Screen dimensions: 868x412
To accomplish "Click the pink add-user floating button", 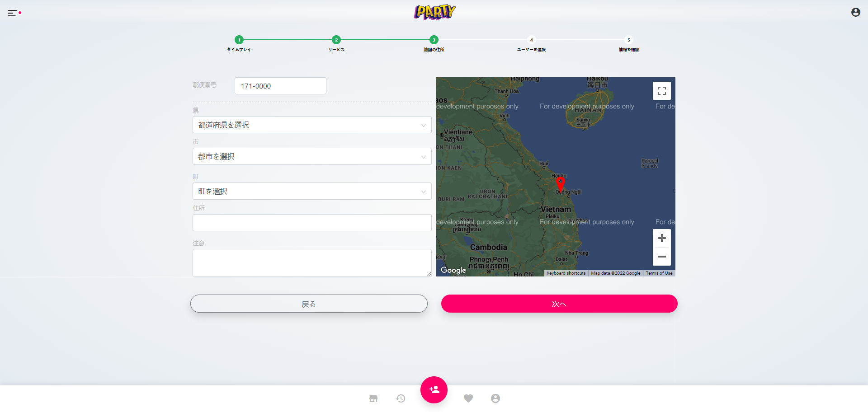I will click(x=434, y=389).
